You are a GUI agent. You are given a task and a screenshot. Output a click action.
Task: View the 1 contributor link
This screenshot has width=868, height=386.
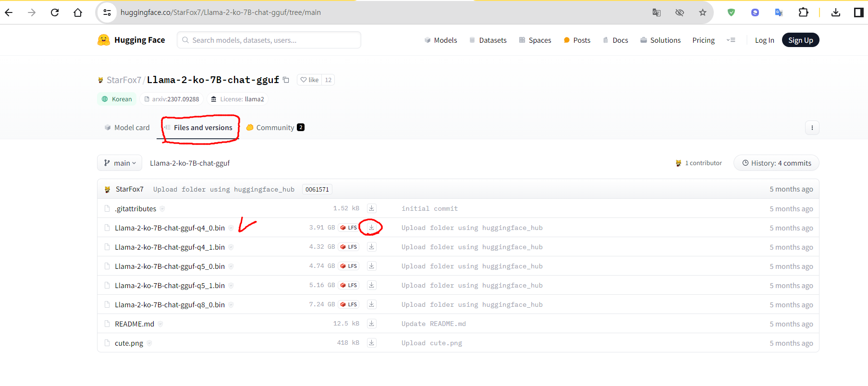(x=698, y=163)
